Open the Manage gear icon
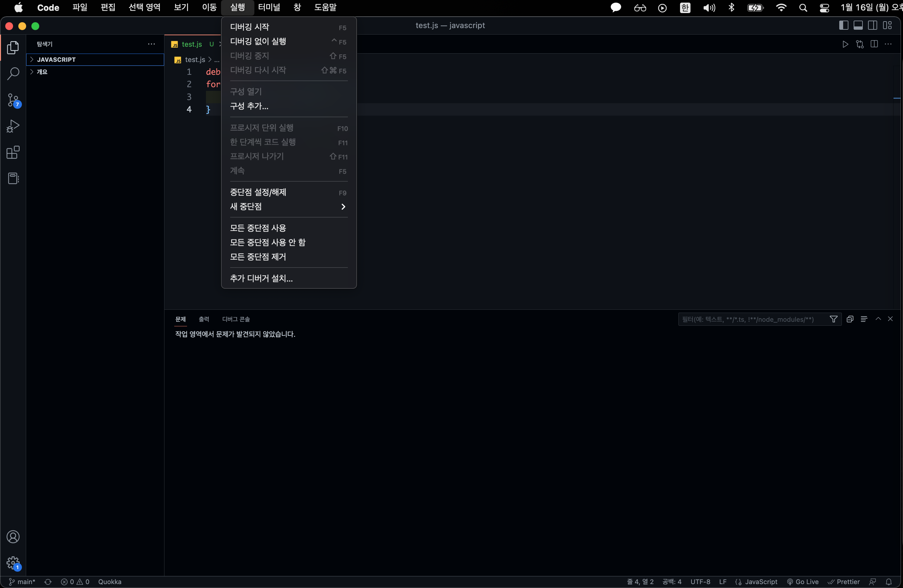This screenshot has width=903, height=588. click(13, 563)
